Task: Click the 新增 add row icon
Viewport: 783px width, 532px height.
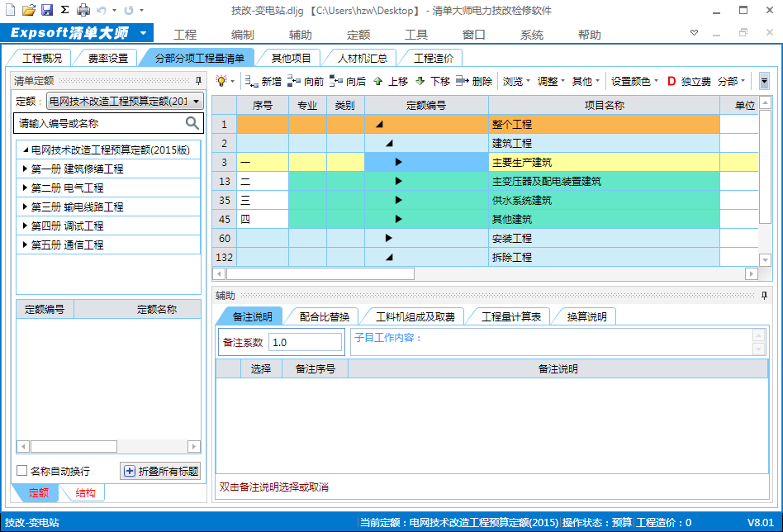Action: pyautogui.click(x=251, y=82)
